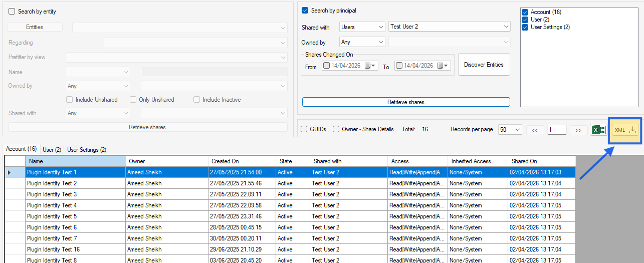Select Plugin Identity Test 16 row
Viewport: 644px width, 263px height.
pos(290,249)
